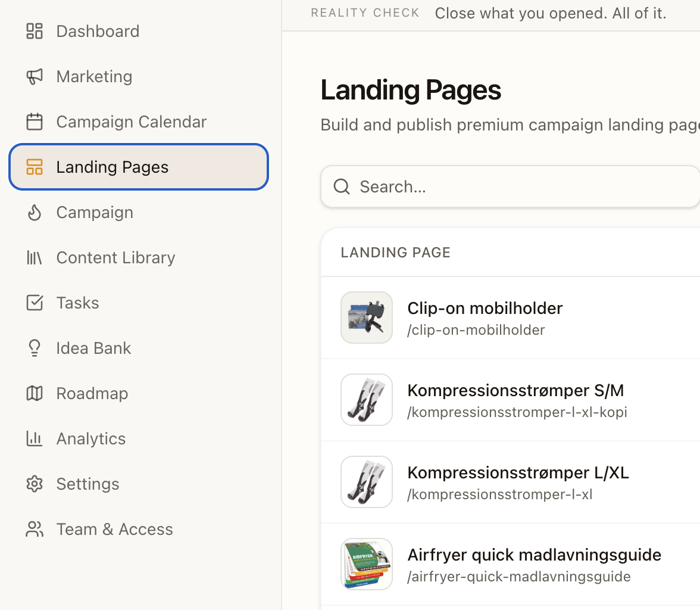
Task: Open the Dashboard menu item
Action: pyautogui.click(x=139, y=32)
